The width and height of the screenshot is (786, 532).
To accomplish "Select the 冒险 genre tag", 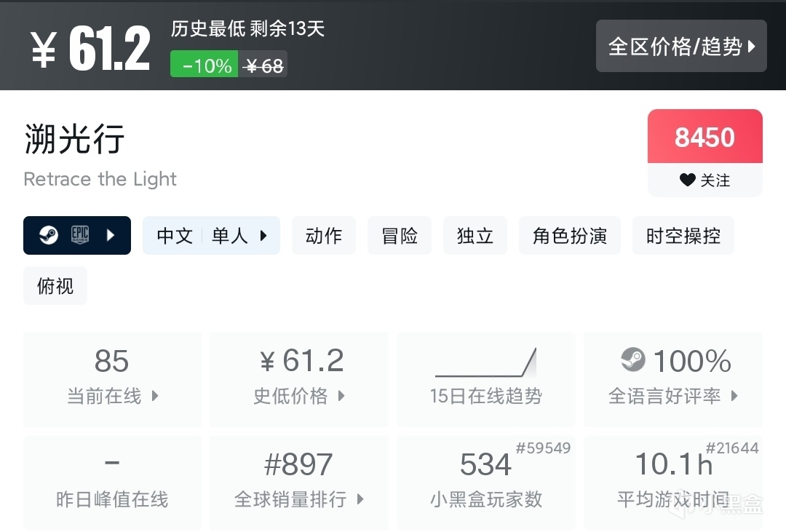I will tap(400, 236).
